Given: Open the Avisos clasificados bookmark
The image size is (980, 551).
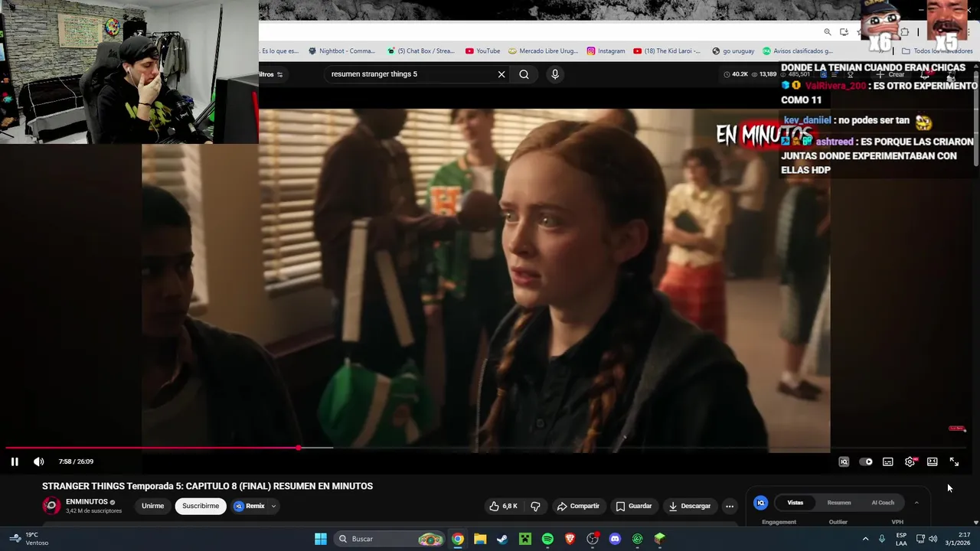Looking at the screenshot, I should point(798,51).
